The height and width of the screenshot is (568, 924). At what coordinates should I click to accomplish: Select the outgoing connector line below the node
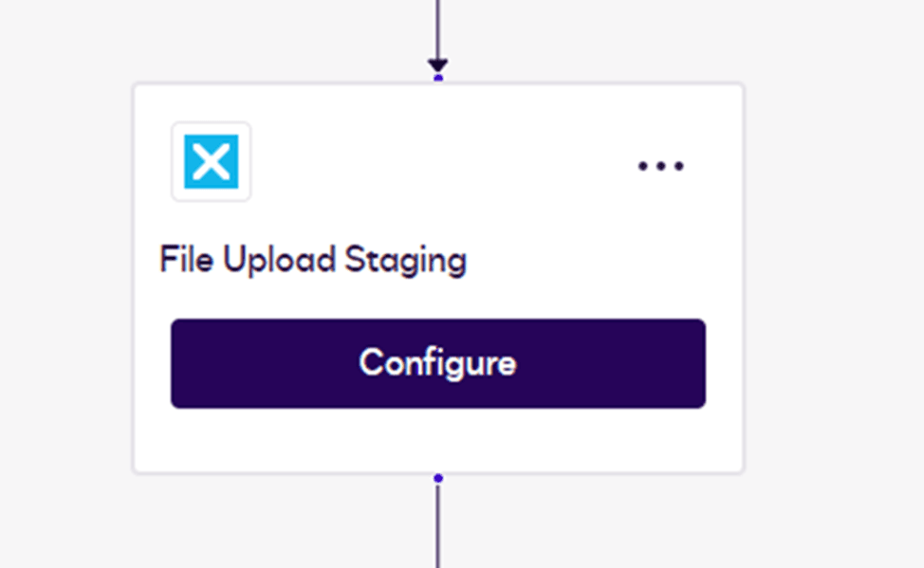click(437, 526)
